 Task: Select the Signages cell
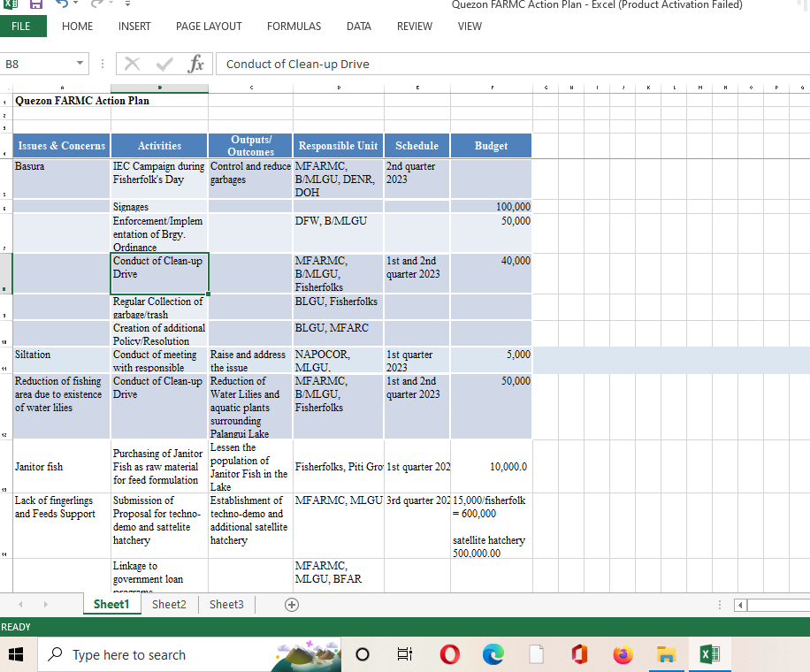(159, 207)
